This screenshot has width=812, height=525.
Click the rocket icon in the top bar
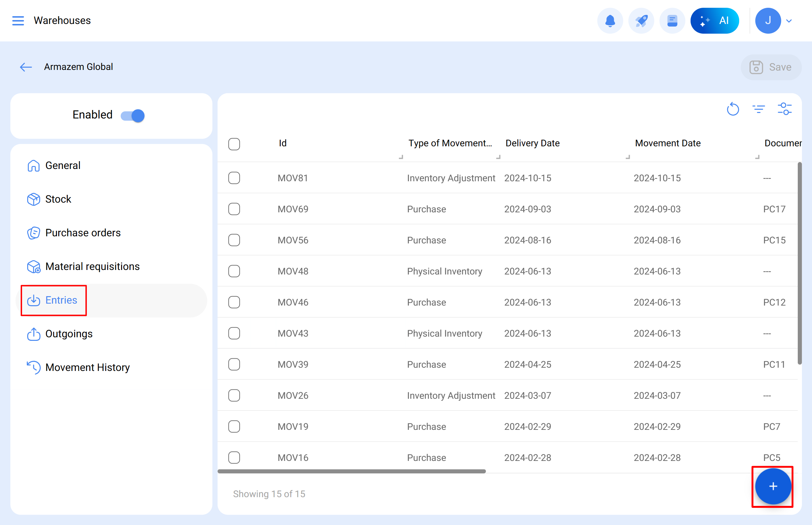click(x=641, y=20)
